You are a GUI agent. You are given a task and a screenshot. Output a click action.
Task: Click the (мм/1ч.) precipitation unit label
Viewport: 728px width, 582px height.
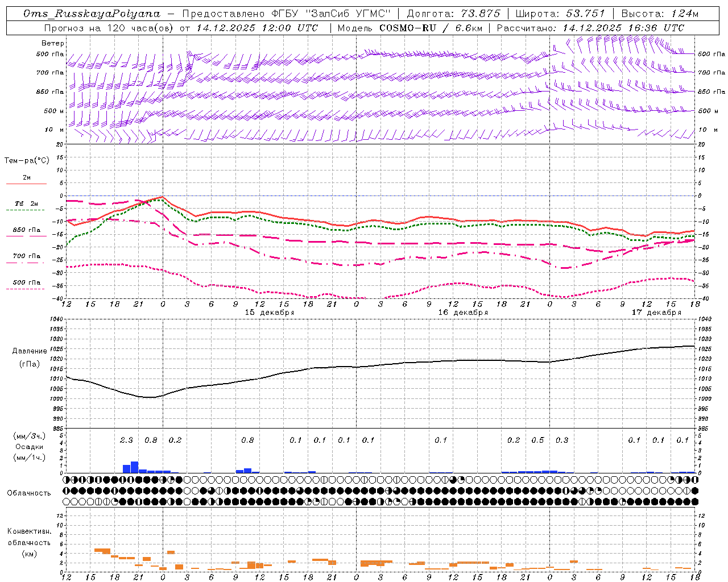pyautogui.click(x=30, y=458)
